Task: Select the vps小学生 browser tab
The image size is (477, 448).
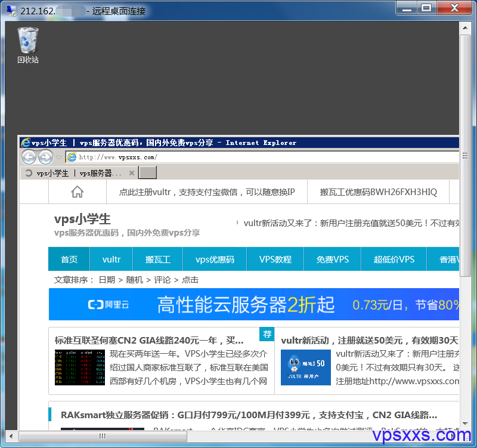Action: tap(79, 173)
